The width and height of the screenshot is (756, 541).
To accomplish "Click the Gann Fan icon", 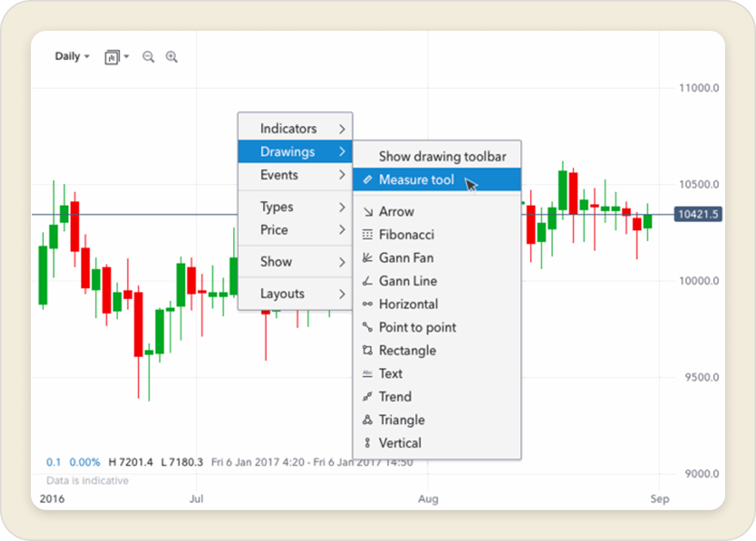I will click(367, 258).
